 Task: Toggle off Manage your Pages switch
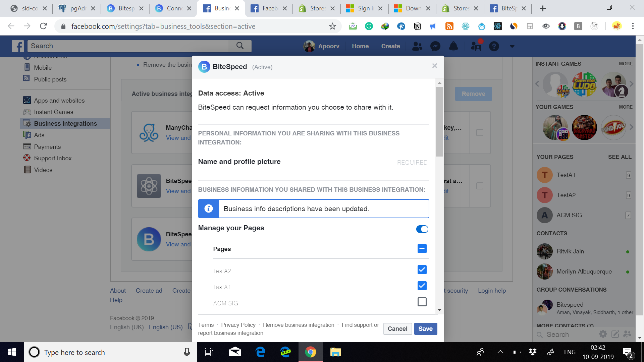pos(422,229)
